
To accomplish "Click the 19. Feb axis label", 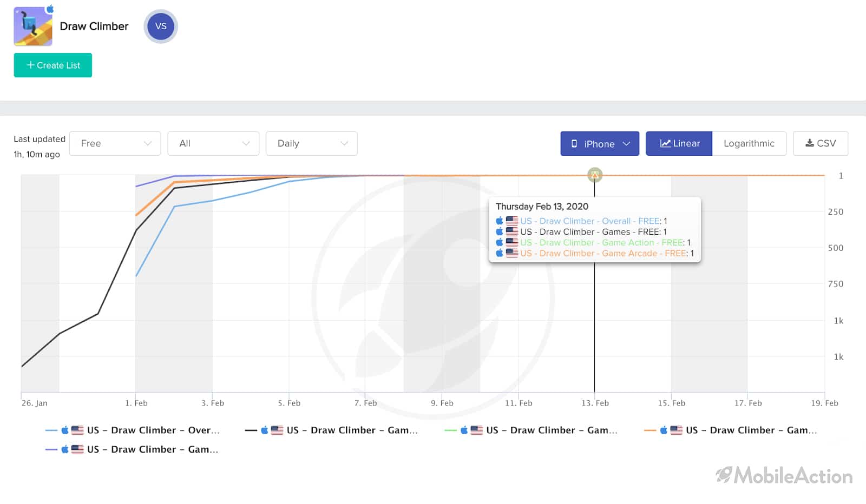I will pos(824,403).
